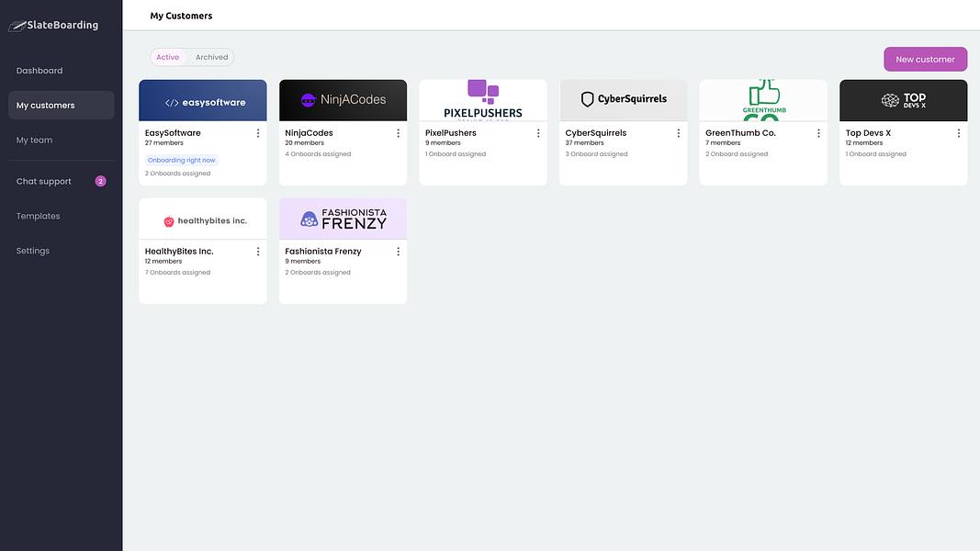Open the GreenThumb Co. three-dot menu

tap(818, 133)
